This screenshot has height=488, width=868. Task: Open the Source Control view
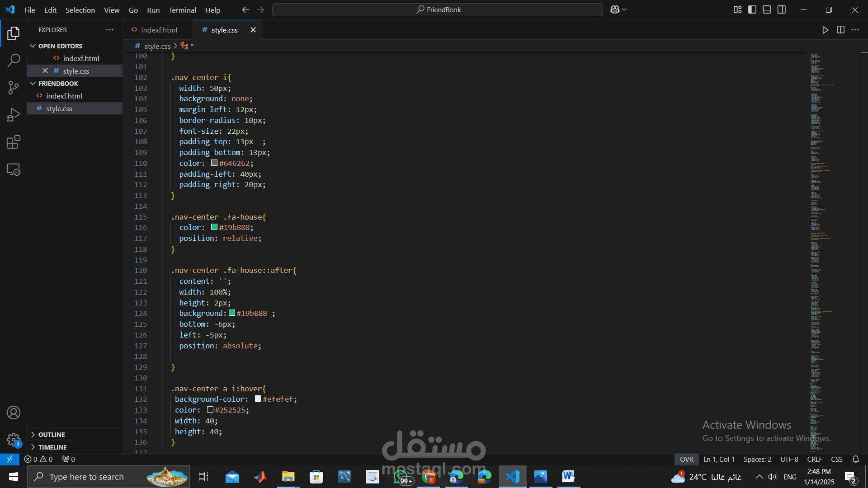click(14, 88)
